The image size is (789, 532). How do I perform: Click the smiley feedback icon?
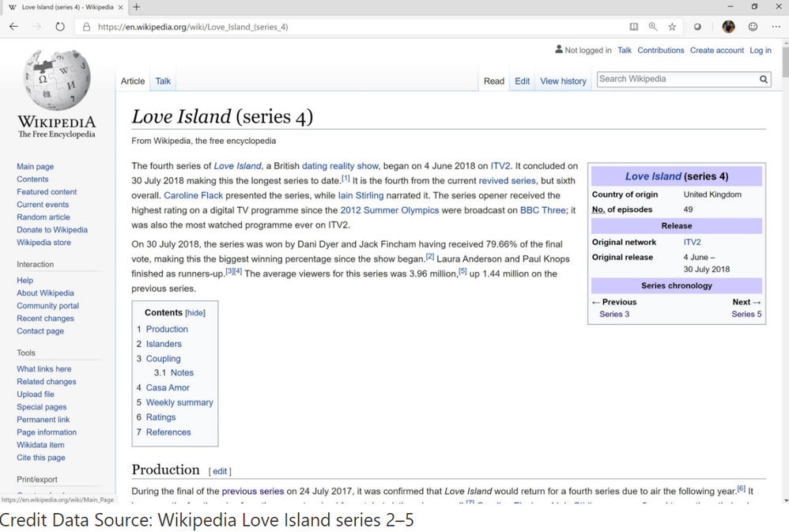tap(753, 27)
